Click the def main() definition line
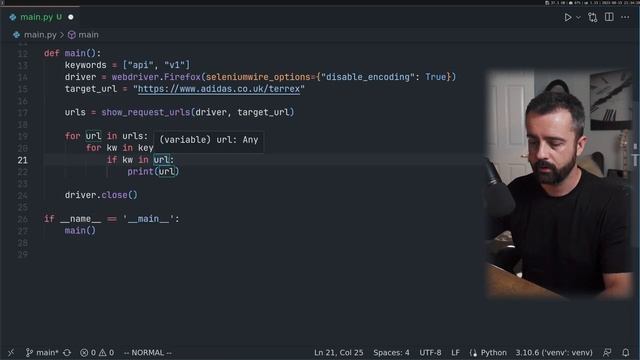 pyautogui.click(x=72, y=53)
